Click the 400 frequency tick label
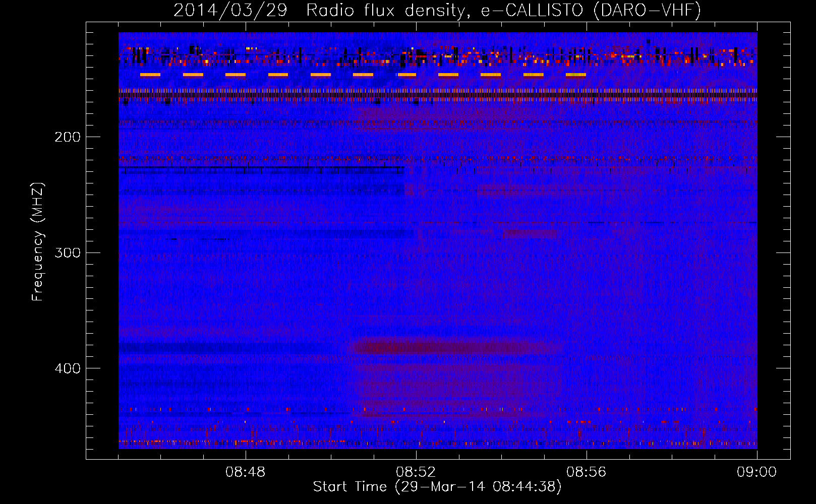Image resolution: width=816 pixels, height=504 pixels. click(68, 368)
